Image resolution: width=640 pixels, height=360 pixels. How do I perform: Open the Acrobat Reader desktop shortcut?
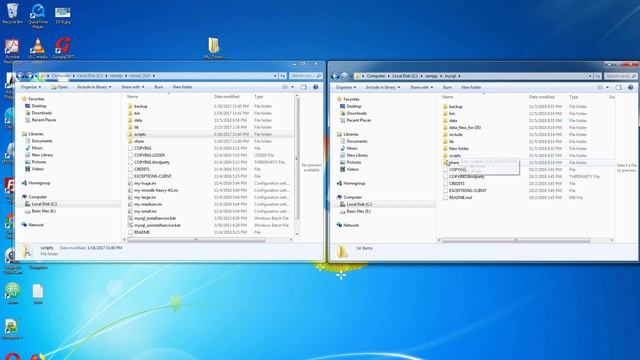coord(12,51)
